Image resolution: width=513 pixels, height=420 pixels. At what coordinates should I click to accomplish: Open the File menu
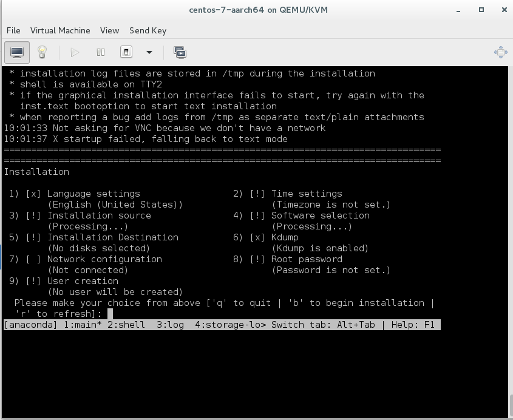coord(13,30)
